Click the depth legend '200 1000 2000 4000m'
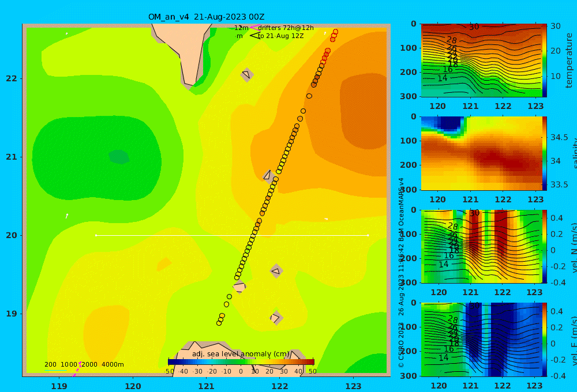 point(84,364)
